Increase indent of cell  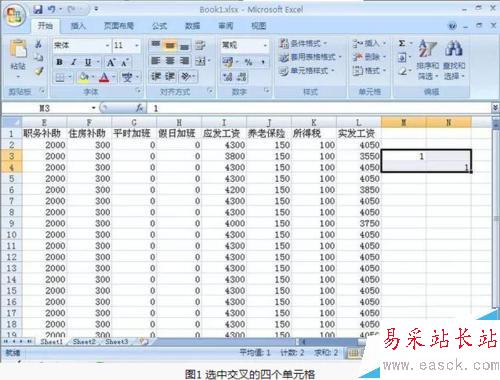click(x=170, y=77)
